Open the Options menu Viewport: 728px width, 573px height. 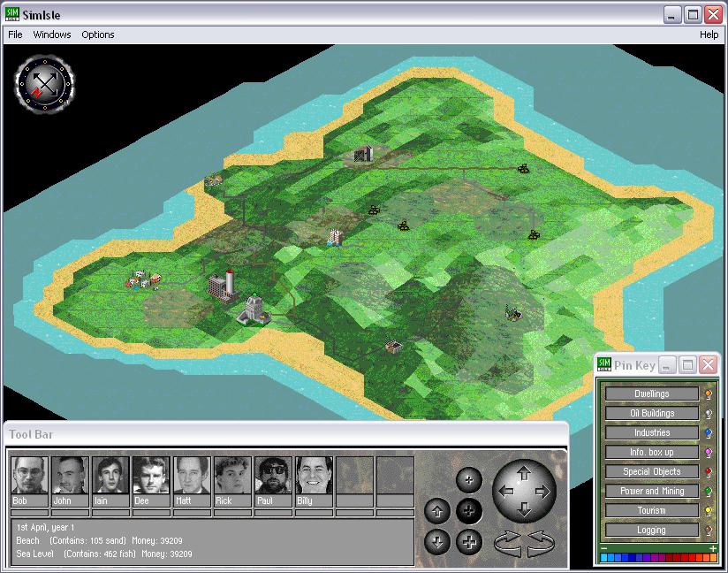coord(98,34)
